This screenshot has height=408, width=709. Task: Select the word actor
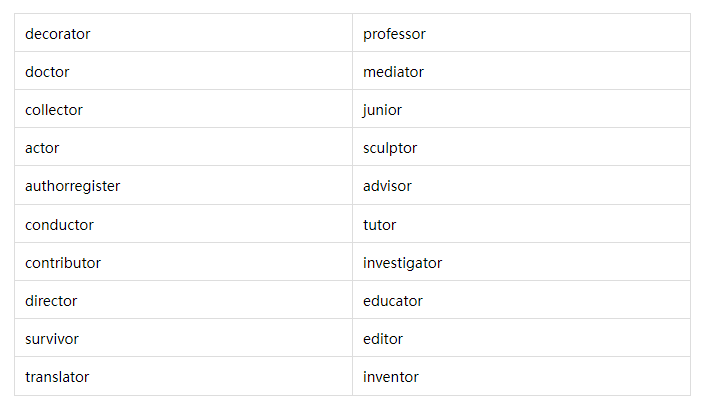point(42,148)
